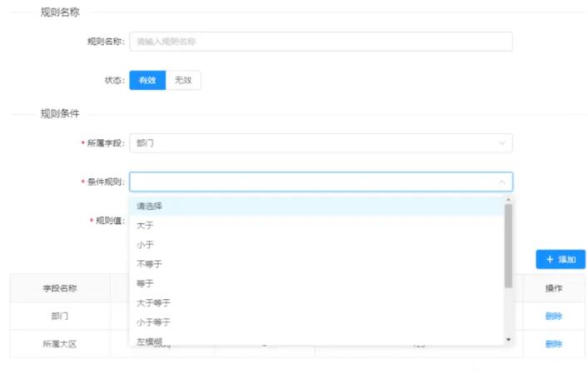Image resolution: width=588 pixels, height=384 pixels.
Task: Click the dropdown list scrollbar up arrow
Action: 508,200
